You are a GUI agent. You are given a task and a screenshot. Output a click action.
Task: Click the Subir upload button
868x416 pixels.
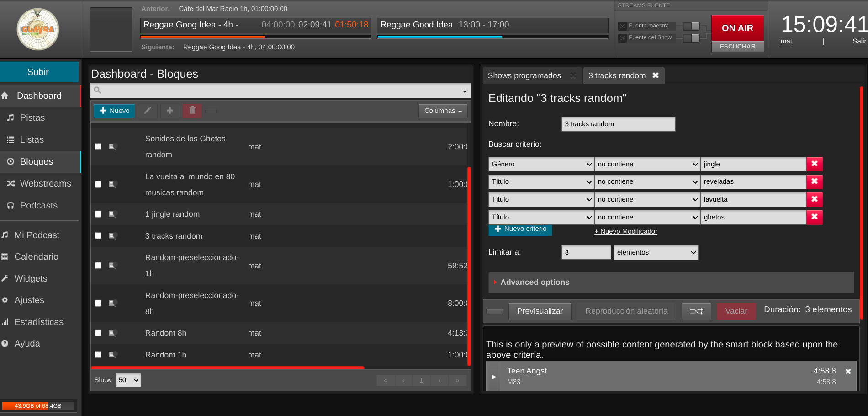click(x=38, y=72)
